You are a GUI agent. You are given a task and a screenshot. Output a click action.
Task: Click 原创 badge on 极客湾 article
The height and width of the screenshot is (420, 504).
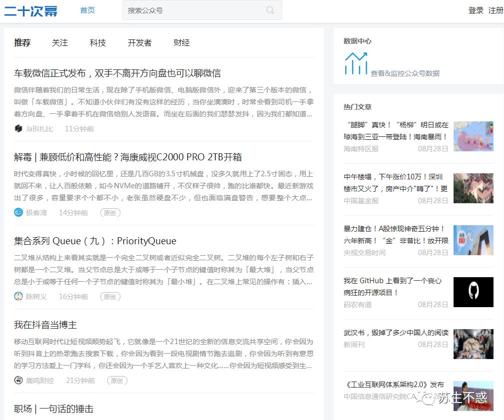pos(110,213)
